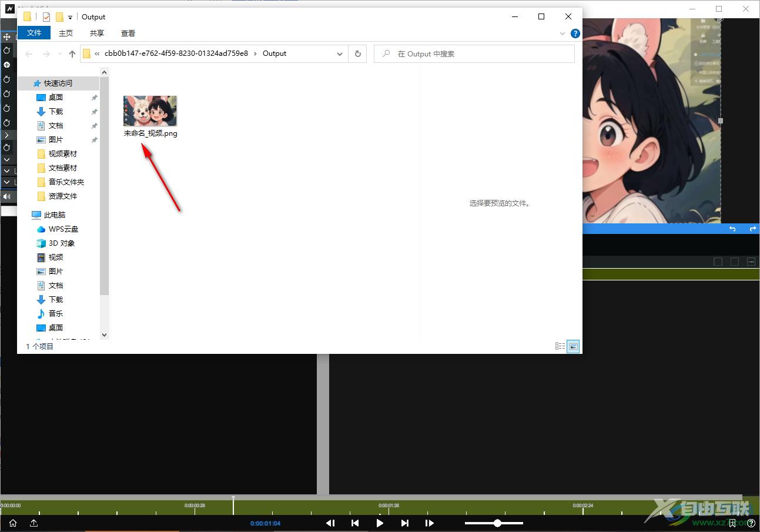
Task: Open the quick access toolbar customize dropdown
Action: coord(70,17)
